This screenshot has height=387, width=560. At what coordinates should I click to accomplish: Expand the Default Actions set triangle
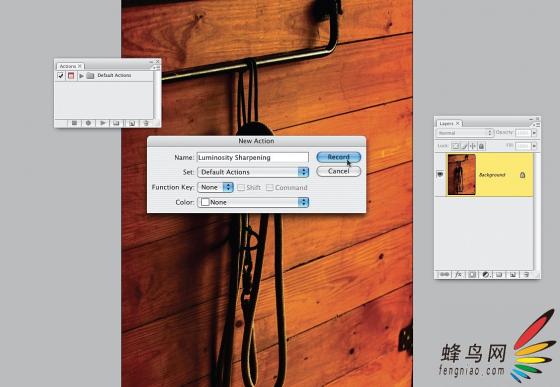tap(81, 76)
